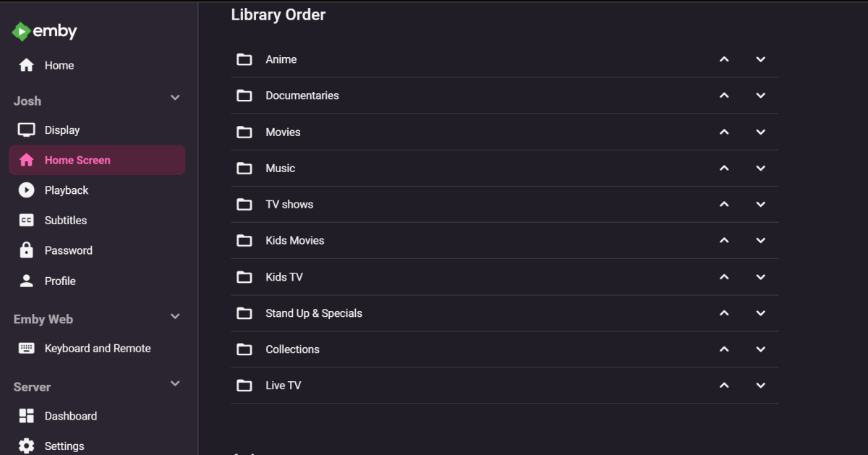868x455 pixels.
Task: Collapse the Server section
Action: click(x=174, y=383)
